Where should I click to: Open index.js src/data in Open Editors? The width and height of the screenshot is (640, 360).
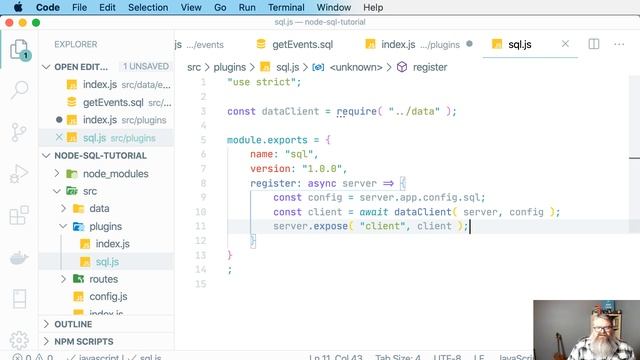tap(106, 84)
